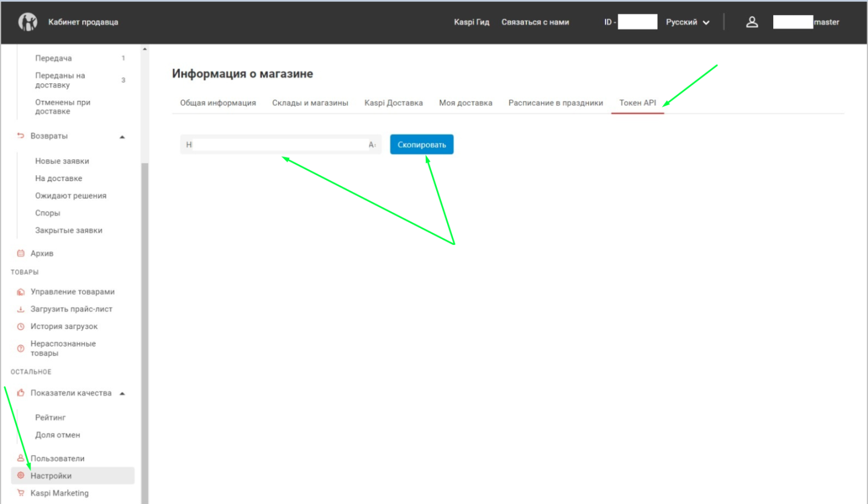Click the Показатели качества thumbs-up icon
This screenshot has height=504, width=868.
pyautogui.click(x=21, y=393)
